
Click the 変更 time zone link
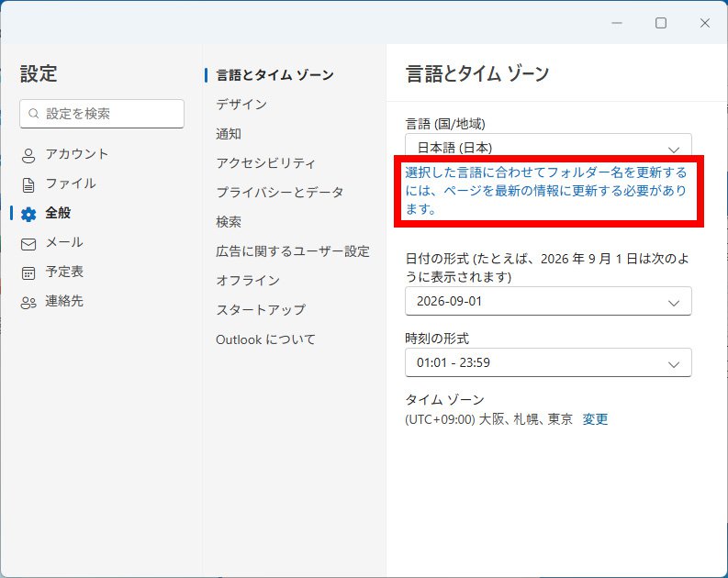point(595,419)
